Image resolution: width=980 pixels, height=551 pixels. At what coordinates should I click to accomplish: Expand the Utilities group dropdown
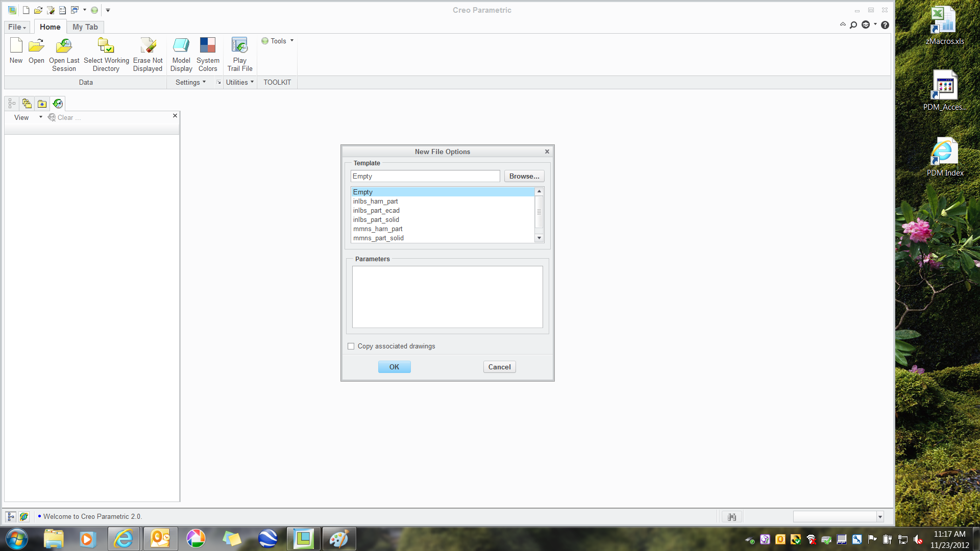[x=240, y=82]
